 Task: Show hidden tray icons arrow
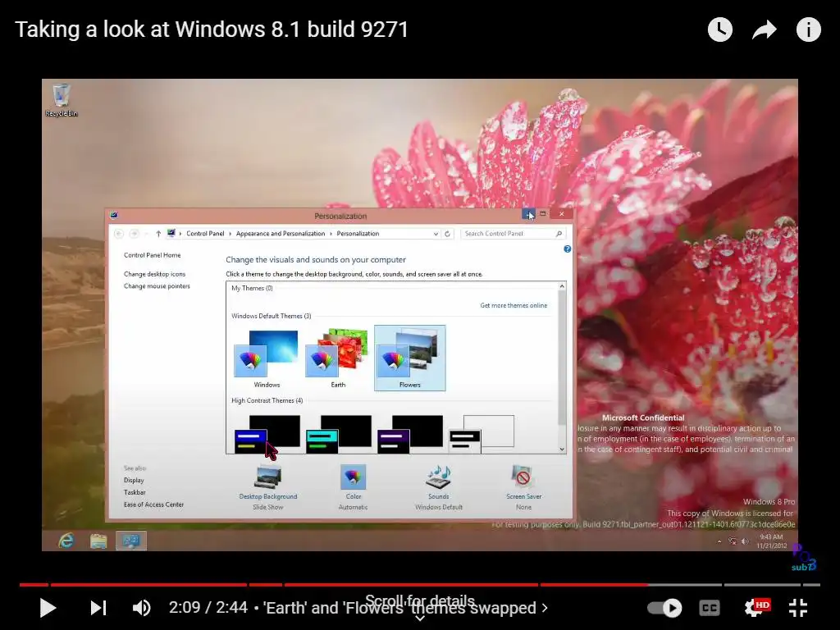719,541
